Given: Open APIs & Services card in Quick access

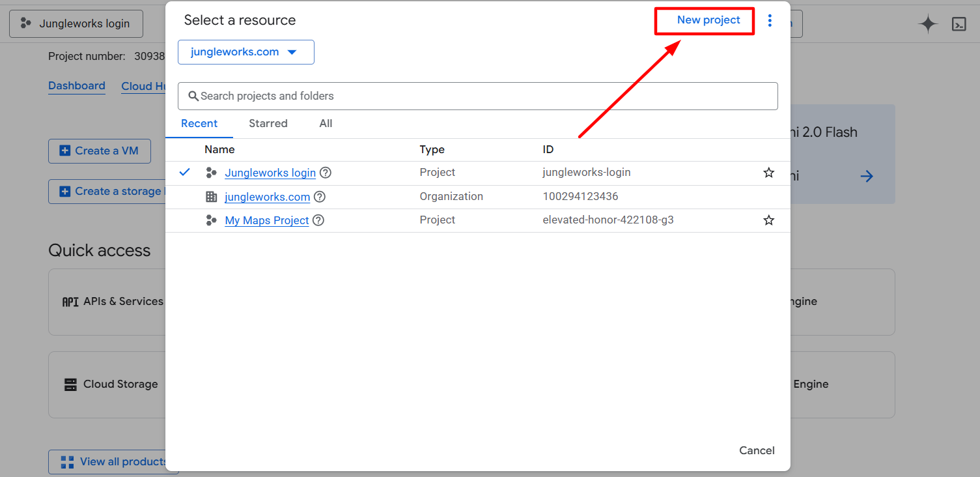Looking at the screenshot, I should (107, 302).
